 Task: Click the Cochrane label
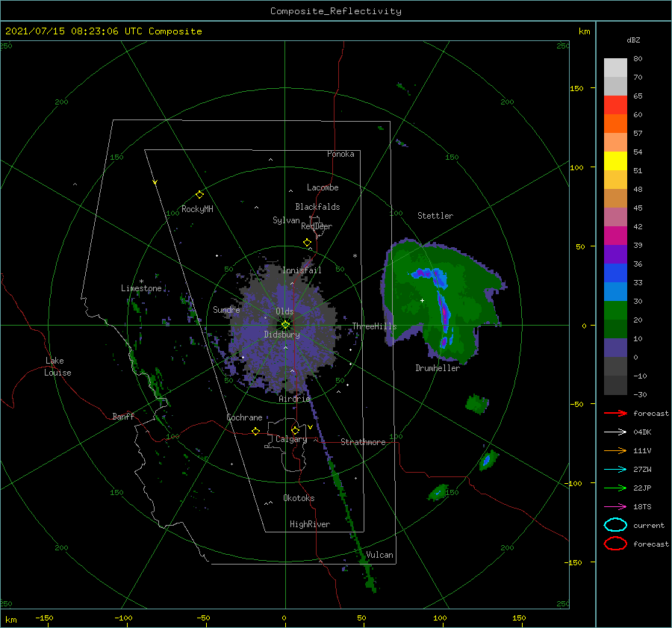click(244, 417)
